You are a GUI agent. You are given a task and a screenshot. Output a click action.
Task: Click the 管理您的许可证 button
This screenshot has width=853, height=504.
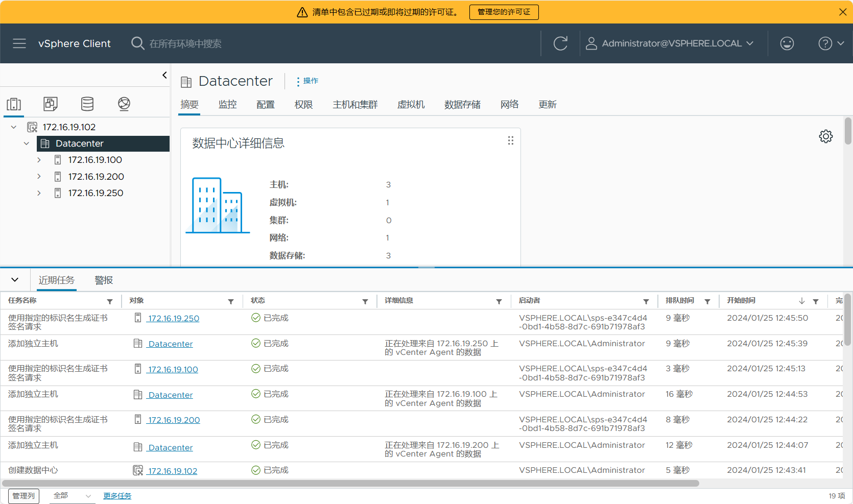pos(504,12)
